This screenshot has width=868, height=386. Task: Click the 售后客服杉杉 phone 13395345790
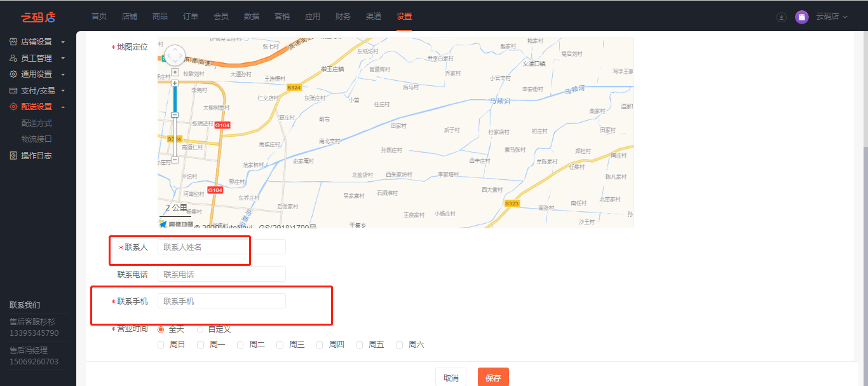pyautogui.click(x=34, y=333)
